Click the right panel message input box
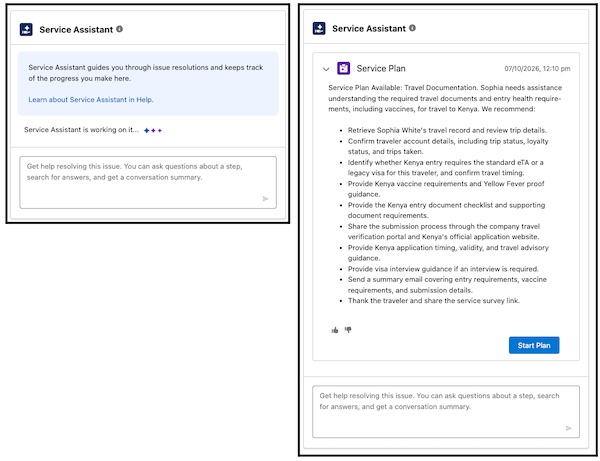The height and width of the screenshot is (461, 600). (x=446, y=412)
